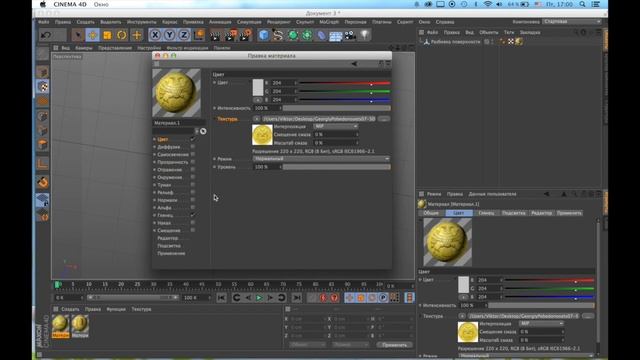This screenshot has width=640, height=360.
Task: Toggle Z axis lock button
Action: click(x=184, y=35)
